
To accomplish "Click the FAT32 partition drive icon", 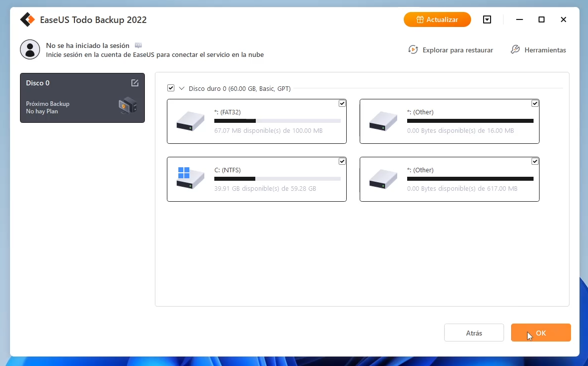I will click(190, 121).
